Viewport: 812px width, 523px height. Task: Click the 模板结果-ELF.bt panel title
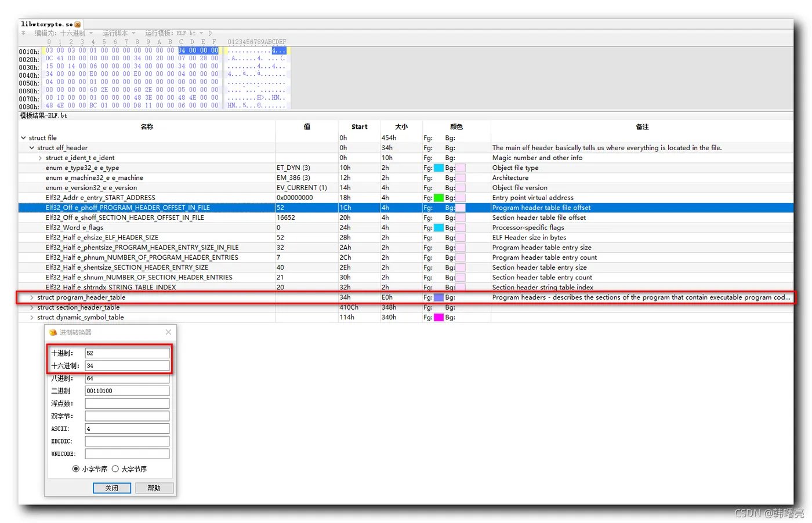click(43, 115)
